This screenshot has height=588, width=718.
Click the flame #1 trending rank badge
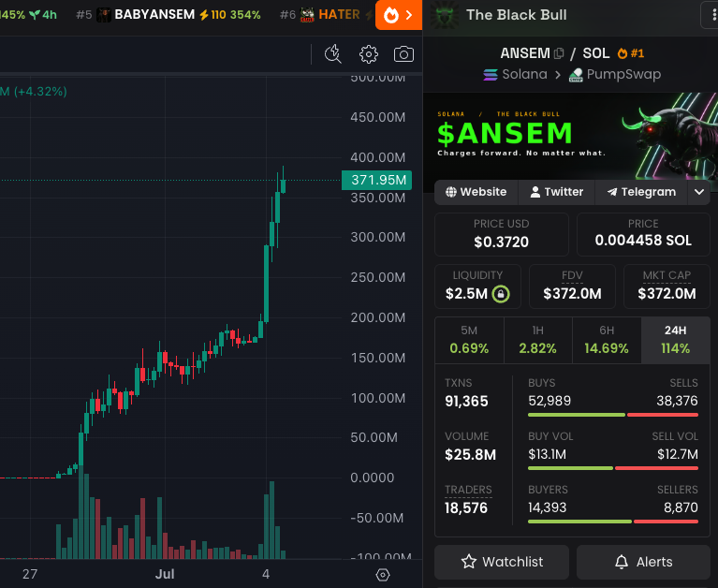tap(631, 53)
